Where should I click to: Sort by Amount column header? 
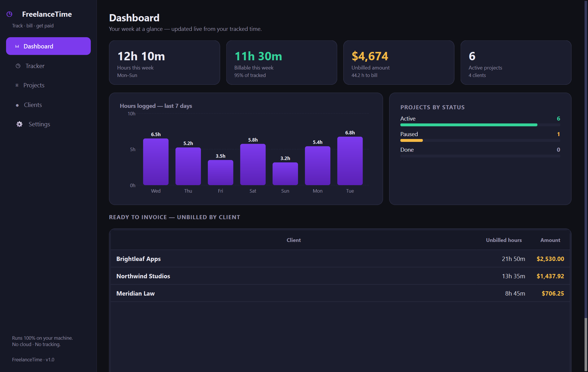point(550,240)
